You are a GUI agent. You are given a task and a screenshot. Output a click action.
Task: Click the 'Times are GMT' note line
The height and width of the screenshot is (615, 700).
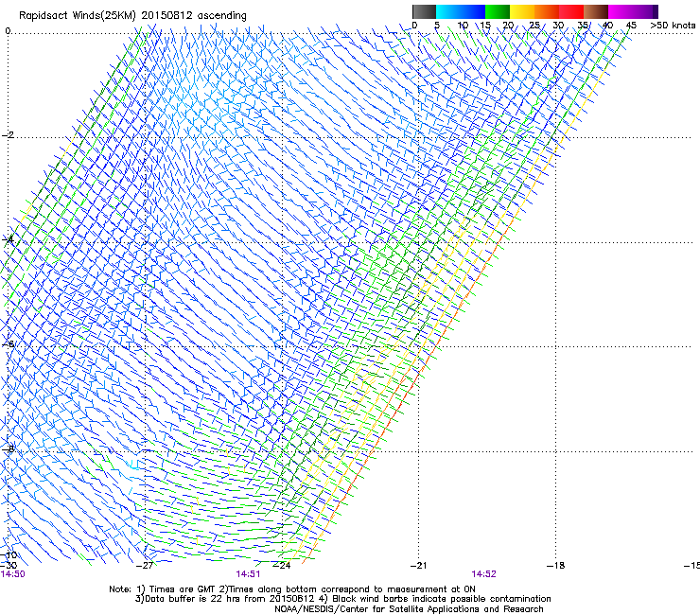(x=292, y=589)
